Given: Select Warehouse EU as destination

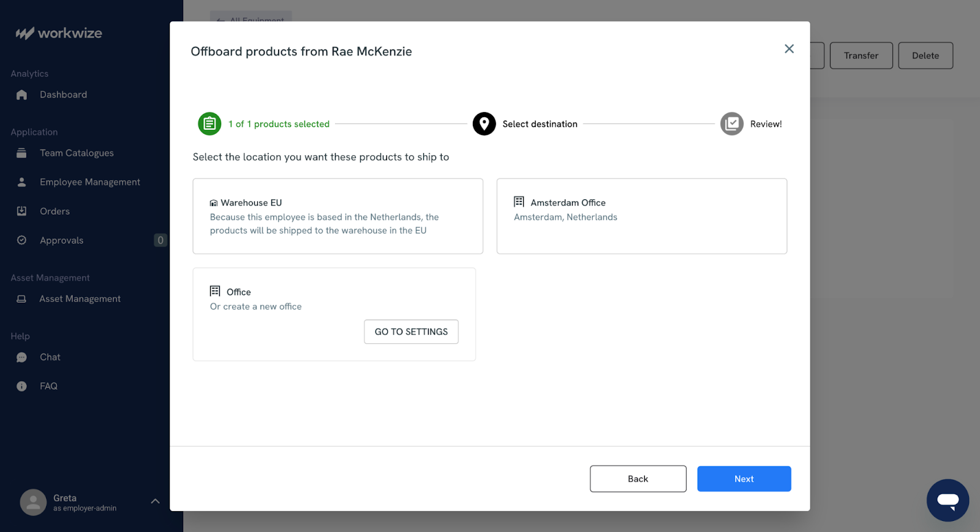Looking at the screenshot, I should 337,216.
